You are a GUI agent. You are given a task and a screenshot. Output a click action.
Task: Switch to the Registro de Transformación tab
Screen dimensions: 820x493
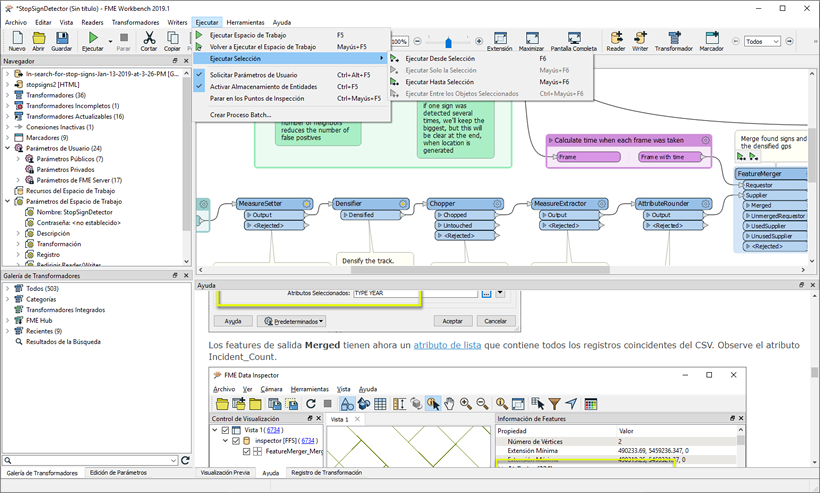(326, 473)
